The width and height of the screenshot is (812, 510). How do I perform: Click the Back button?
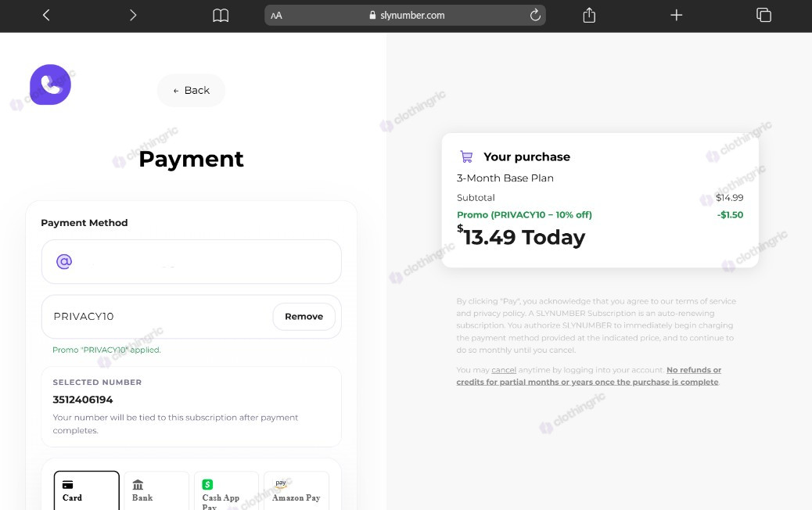(191, 91)
